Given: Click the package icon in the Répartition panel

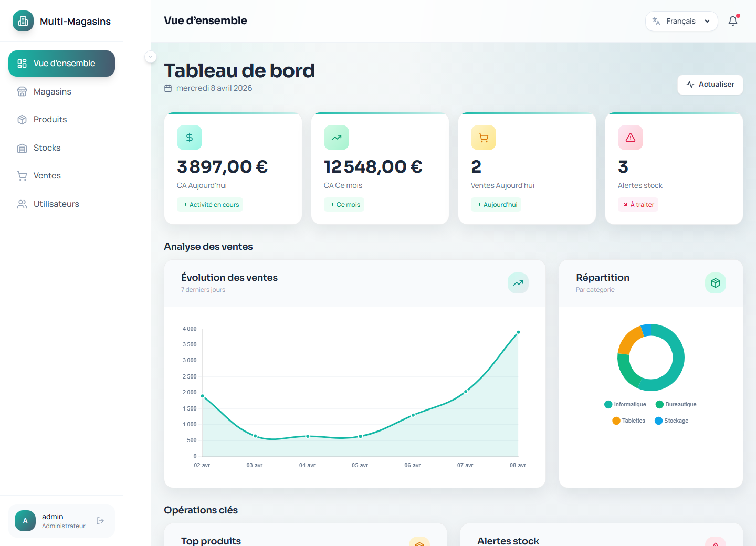Looking at the screenshot, I should [x=715, y=283].
